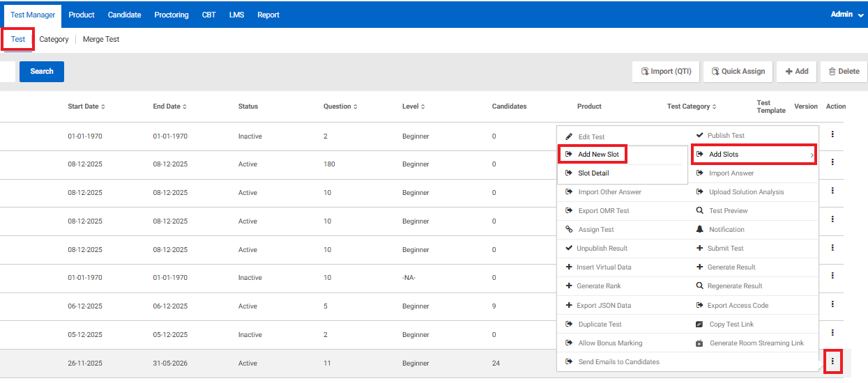
Task: Click the Import (QTI) button
Action: [x=667, y=71]
